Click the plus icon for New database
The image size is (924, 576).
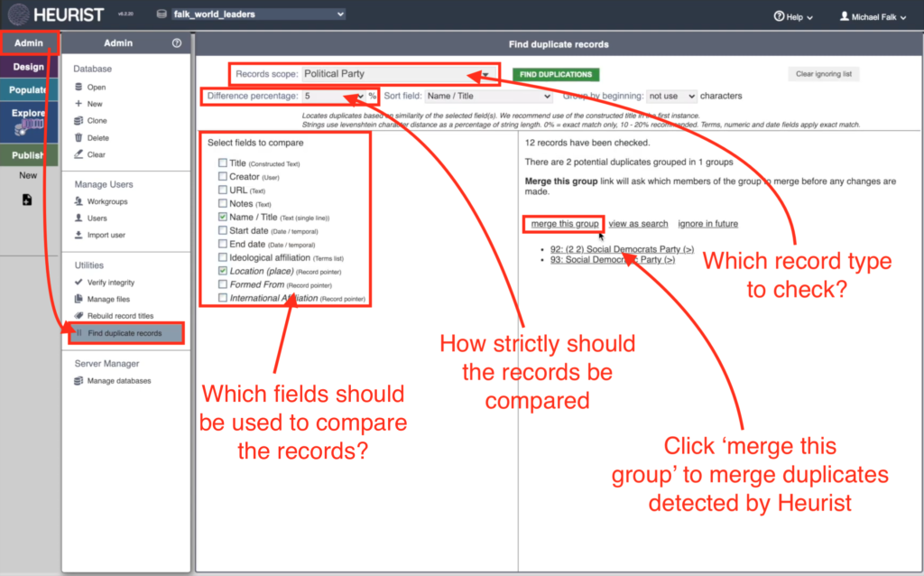point(79,103)
